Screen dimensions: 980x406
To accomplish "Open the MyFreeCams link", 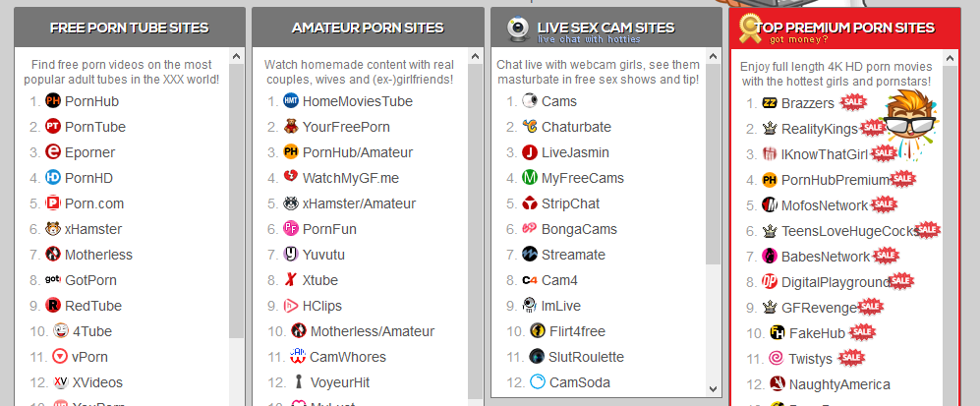I will tap(583, 178).
